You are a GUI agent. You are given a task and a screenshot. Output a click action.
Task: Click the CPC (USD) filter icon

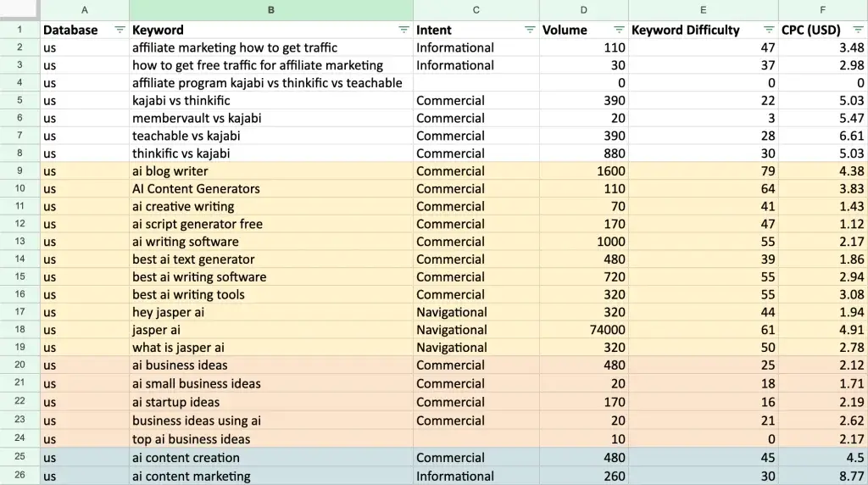(x=858, y=30)
